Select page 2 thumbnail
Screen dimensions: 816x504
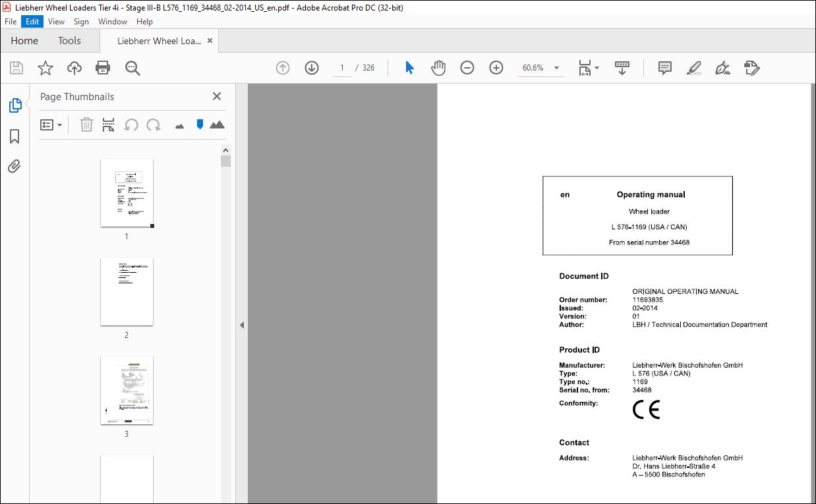click(x=127, y=291)
